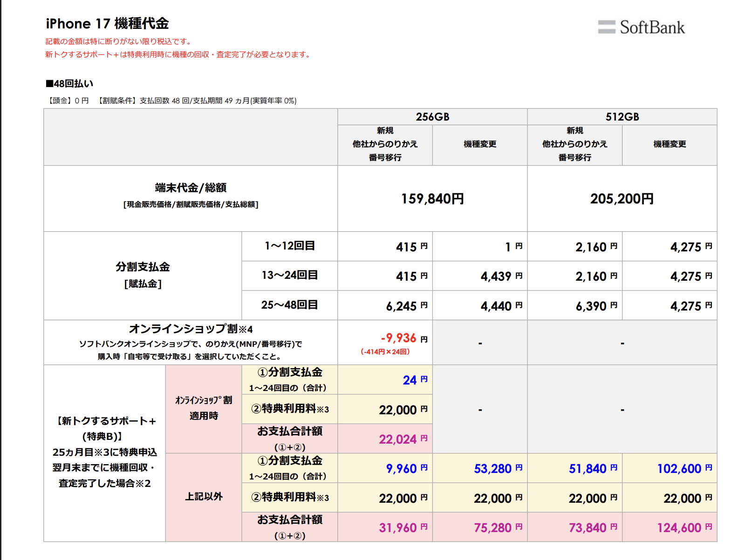Click the (-414円×24回) note
The height and width of the screenshot is (560, 737).
tap(385, 352)
